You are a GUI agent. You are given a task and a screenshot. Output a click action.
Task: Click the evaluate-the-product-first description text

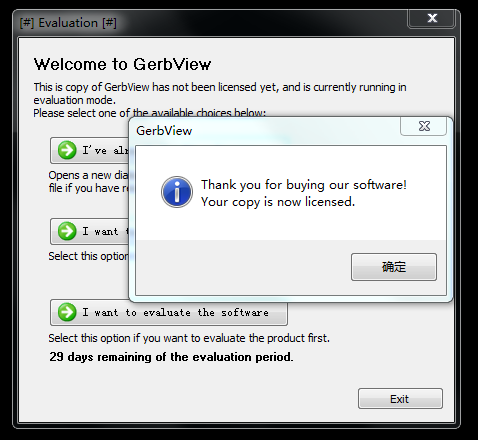(x=189, y=338)
